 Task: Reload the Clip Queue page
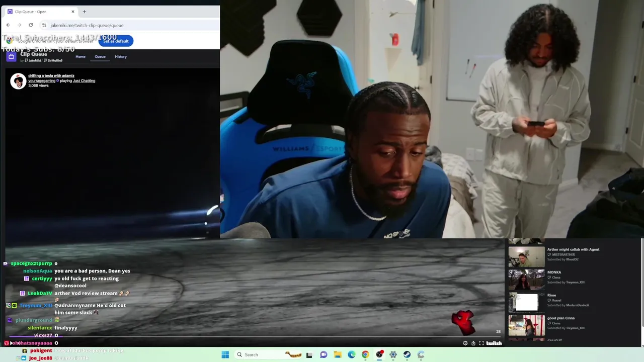31,25
